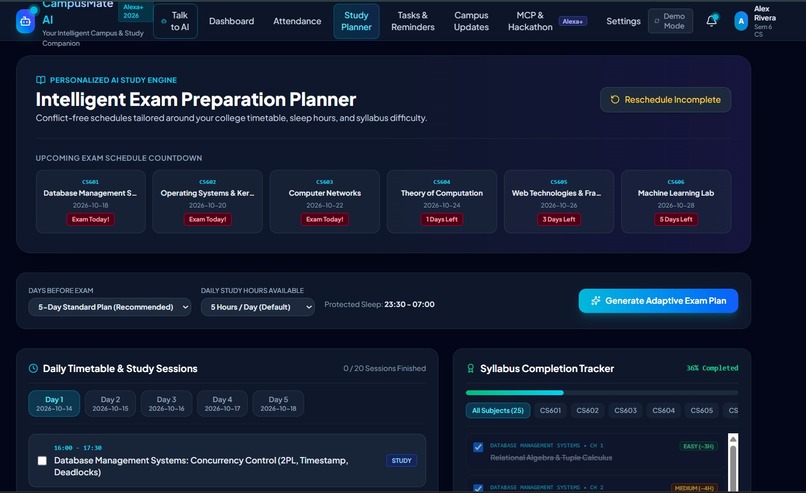Toggle the Database Management Systems CH 2 checkbox
Viewport: 806px width, 493px height.
click(x=478, y=488)
